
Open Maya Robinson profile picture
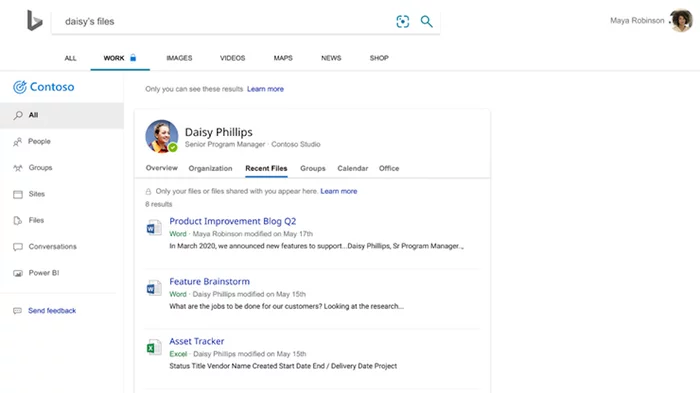coord(681,21)
